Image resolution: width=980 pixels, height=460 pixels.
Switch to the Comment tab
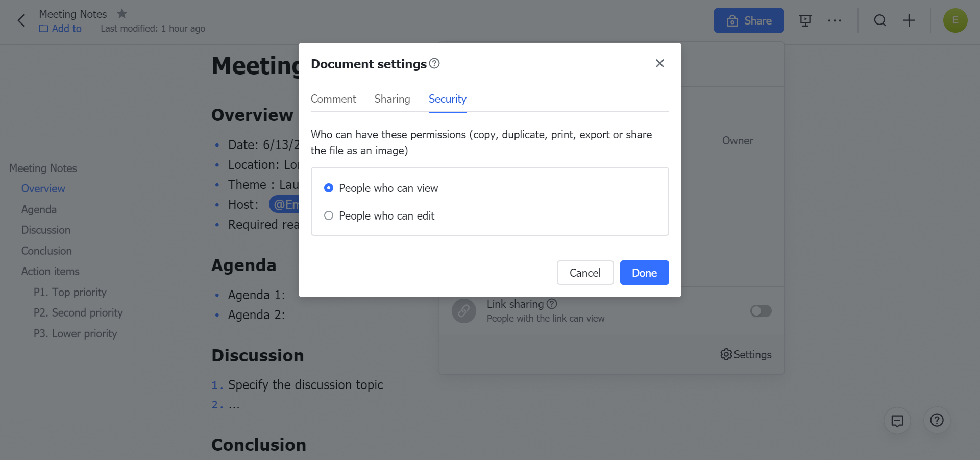tap(333, 99)
